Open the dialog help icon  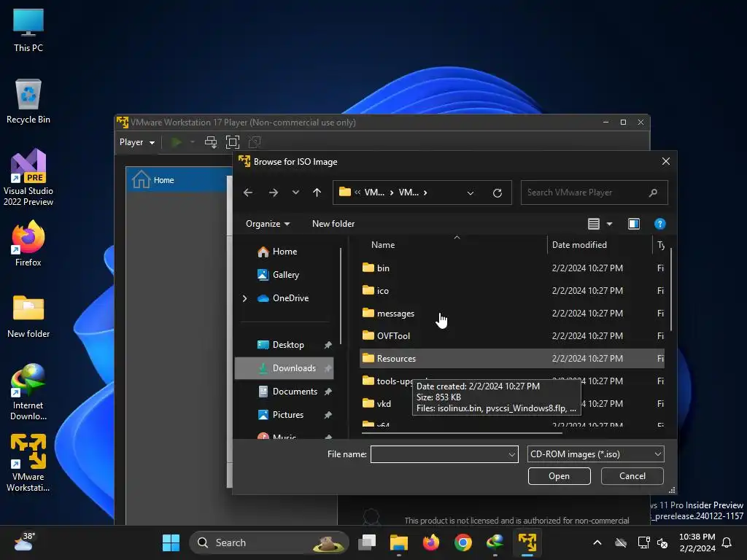click(x=659, y=224)
